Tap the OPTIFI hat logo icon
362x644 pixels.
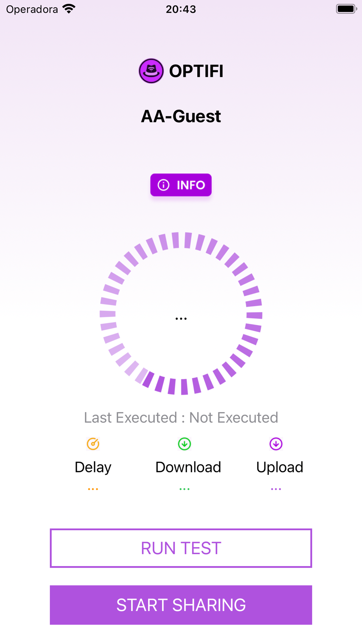click(151, 71)
